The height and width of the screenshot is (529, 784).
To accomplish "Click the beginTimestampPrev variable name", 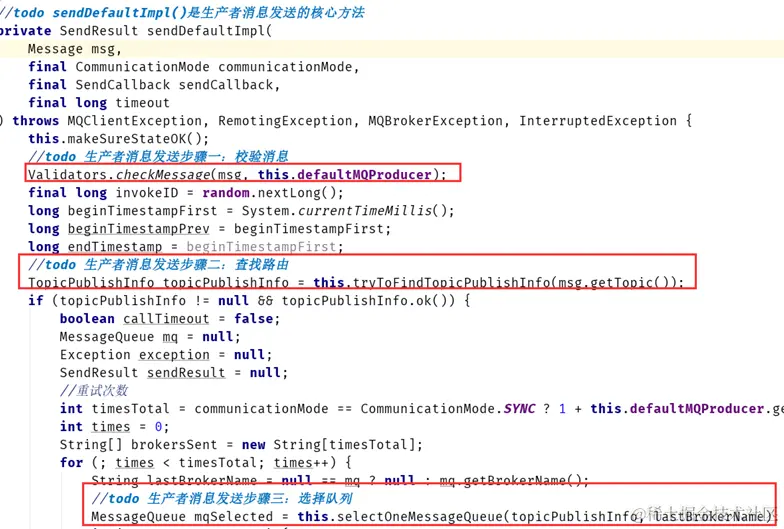I will (x=138, y=228).
